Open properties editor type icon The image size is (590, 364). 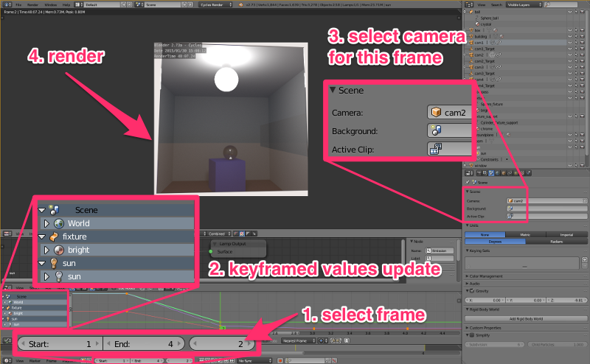tap(469, 173)
